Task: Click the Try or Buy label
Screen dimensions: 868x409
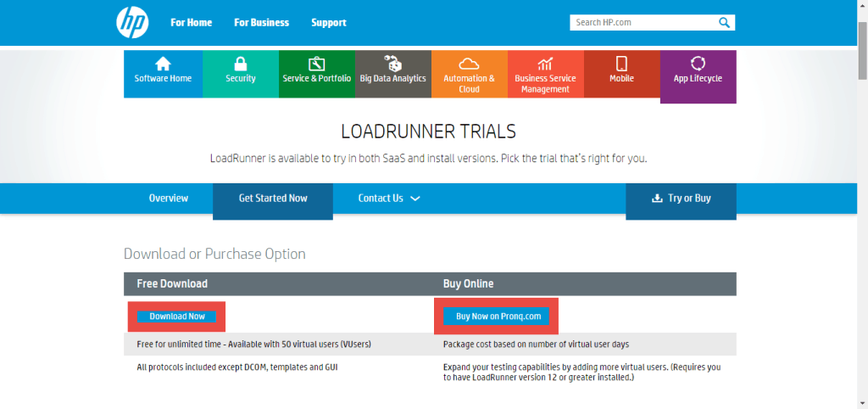Action: 689,199
